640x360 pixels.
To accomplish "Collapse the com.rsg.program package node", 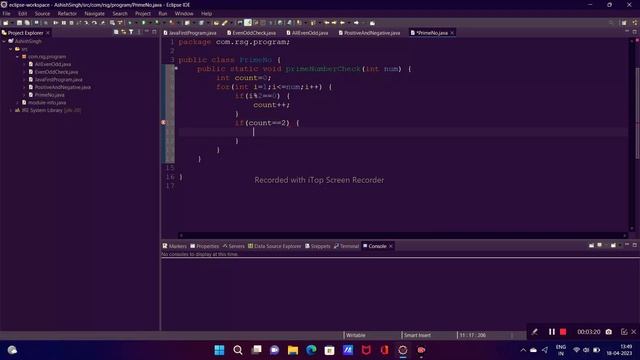I will point(17,57).
